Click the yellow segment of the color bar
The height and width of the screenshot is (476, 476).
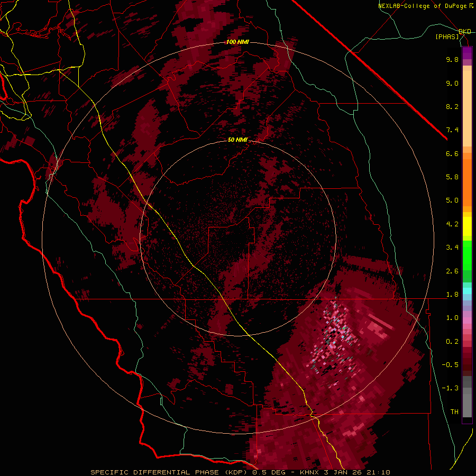point(467,226)
